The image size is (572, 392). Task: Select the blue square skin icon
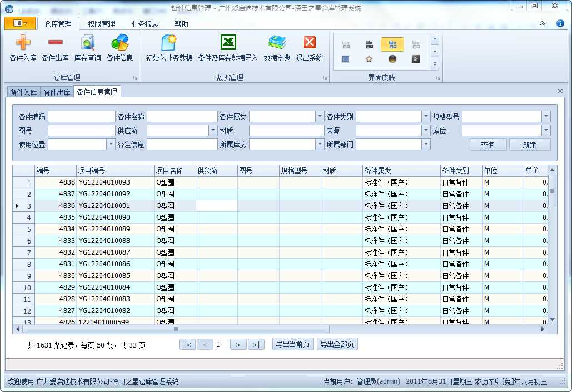(346, 59)
